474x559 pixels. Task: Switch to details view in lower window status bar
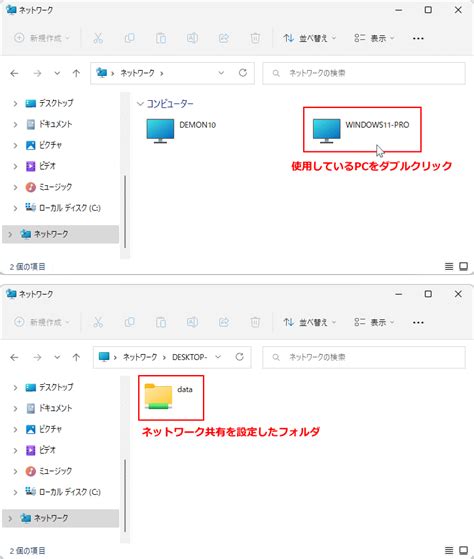pyautogui.click(x=449, y=550)
